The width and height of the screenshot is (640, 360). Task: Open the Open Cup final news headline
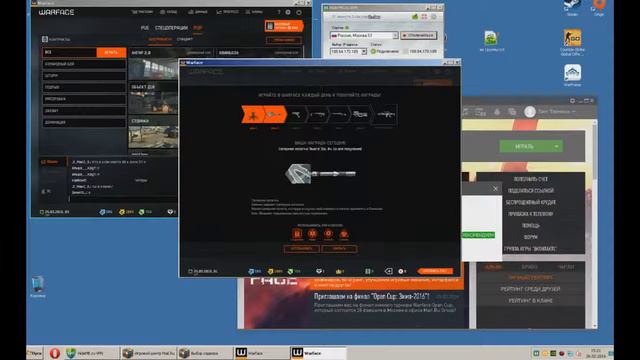[371, 296]
